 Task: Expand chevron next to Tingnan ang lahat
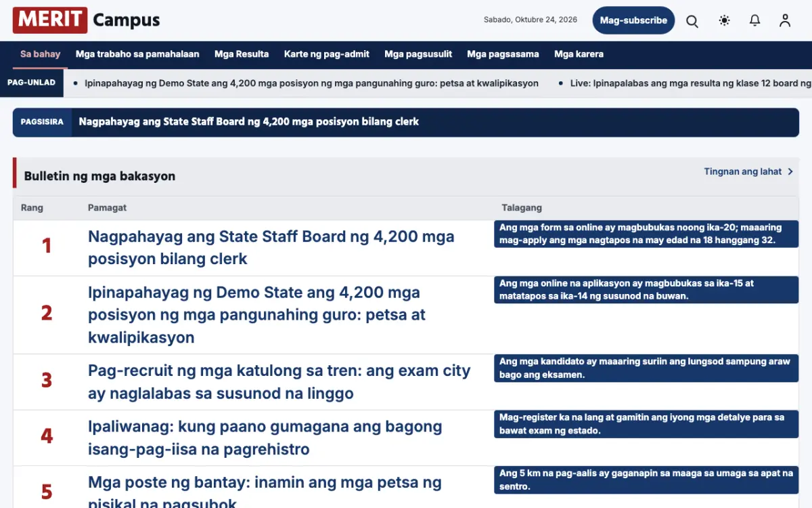point(790,171)
